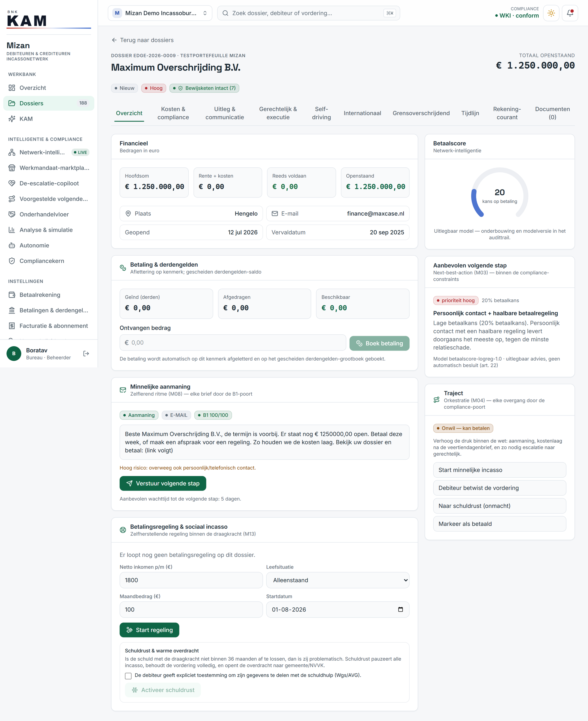Open the Rekening-courant tab
This screenshot has width=588, height=721.
click(x=507, y=113)
